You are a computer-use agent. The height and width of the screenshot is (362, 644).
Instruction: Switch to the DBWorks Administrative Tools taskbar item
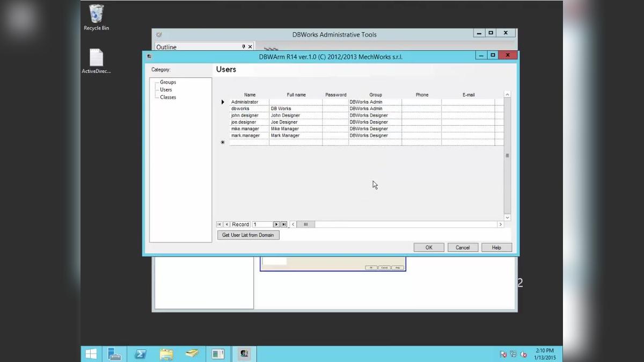pos(218,354)
